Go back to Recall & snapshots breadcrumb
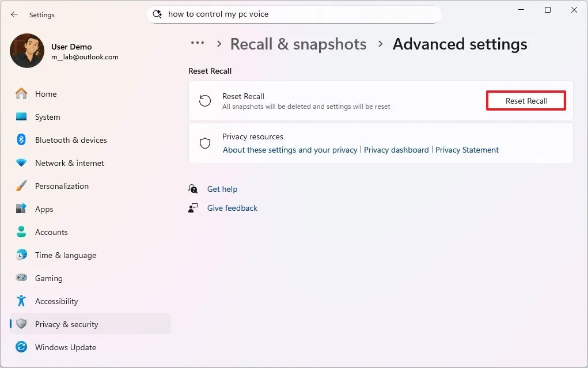 coord(298,44)
